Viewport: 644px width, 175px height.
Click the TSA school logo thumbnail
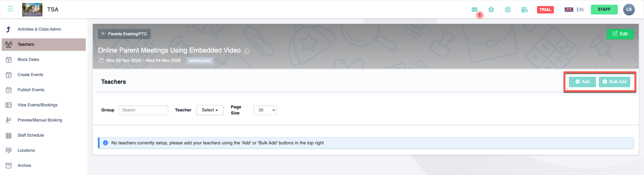[x=32, y=10]
